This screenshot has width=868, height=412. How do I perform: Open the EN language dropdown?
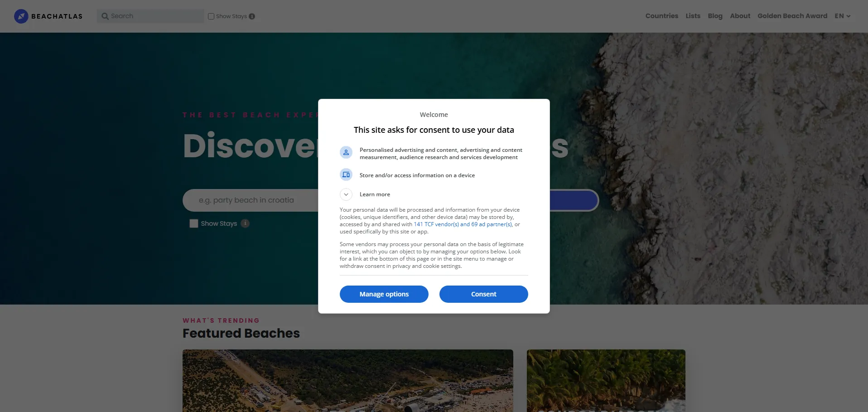(x=843, y=16)
